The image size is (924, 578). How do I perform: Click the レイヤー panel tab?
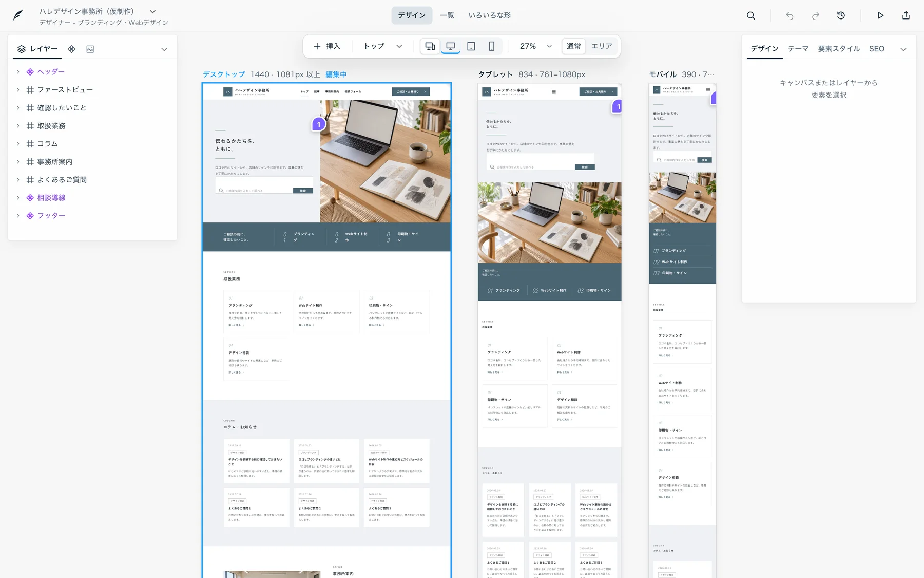(x=37, y=49)
